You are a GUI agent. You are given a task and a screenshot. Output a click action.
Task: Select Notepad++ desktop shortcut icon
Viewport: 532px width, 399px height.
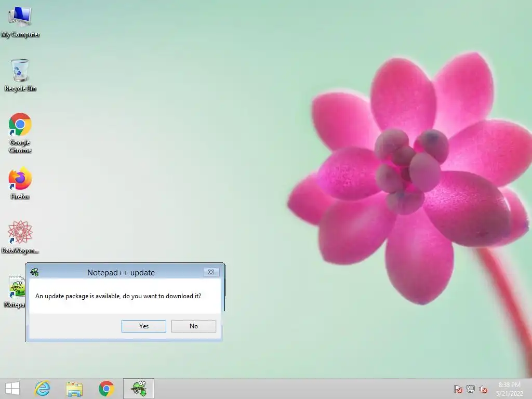[x=15, y=292]
